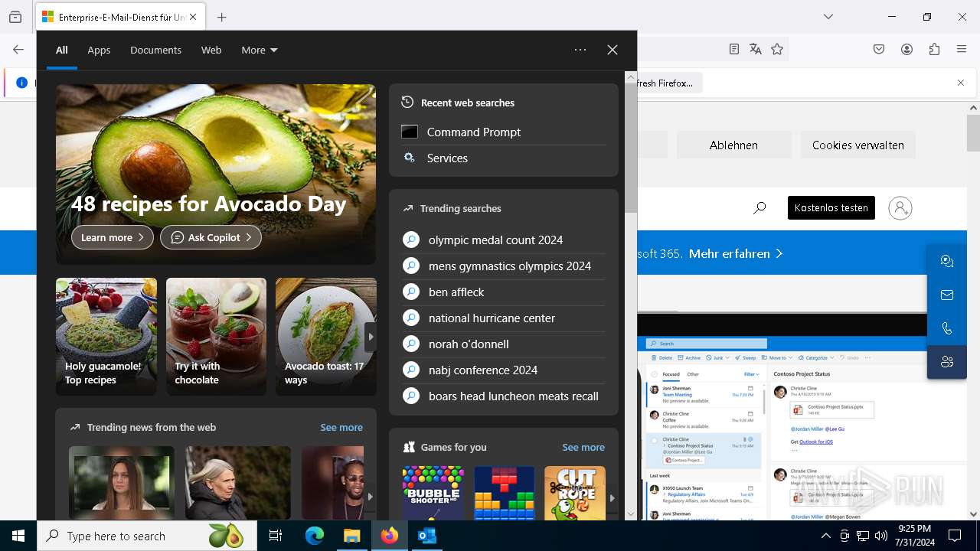Click the Type here to search box
980x551 pixels.
pos(147,536)
